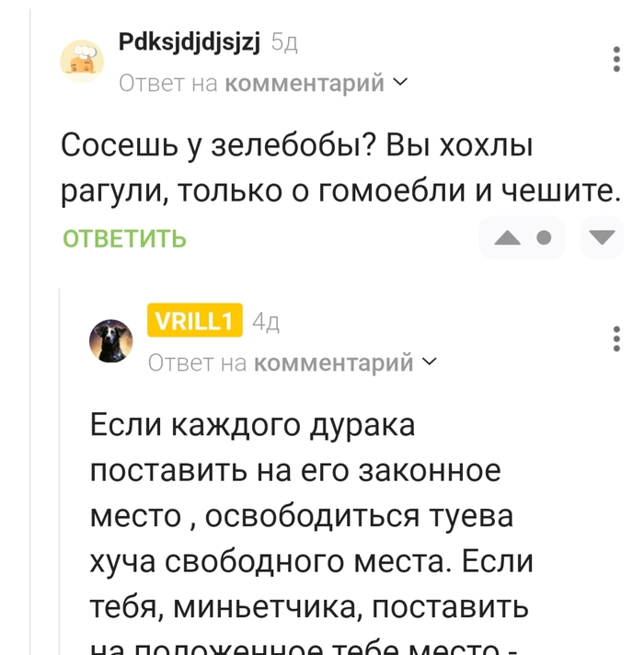Click the Pdksjdjdjsjzj profile avatar
Viewport: 644px width, 655px height.
[83, 61]
